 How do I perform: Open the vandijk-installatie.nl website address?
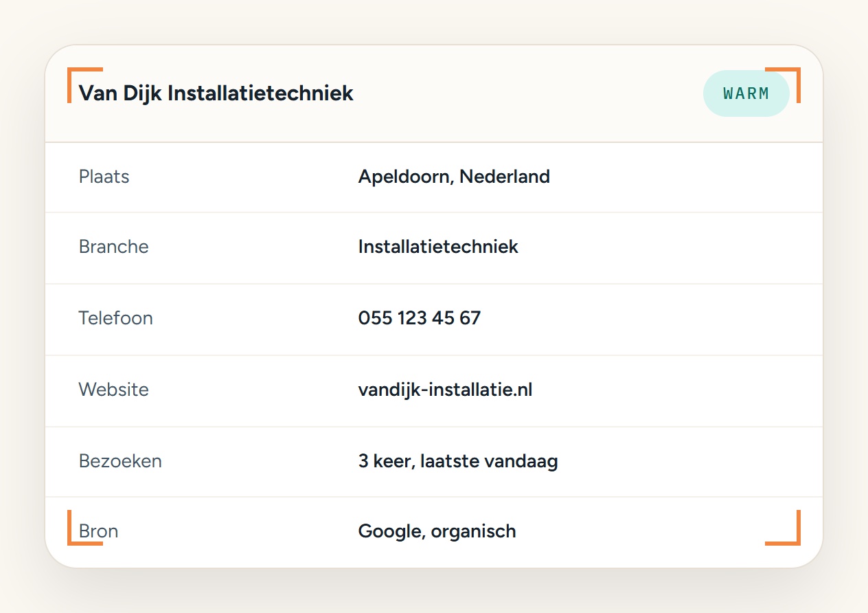point(445,390)
